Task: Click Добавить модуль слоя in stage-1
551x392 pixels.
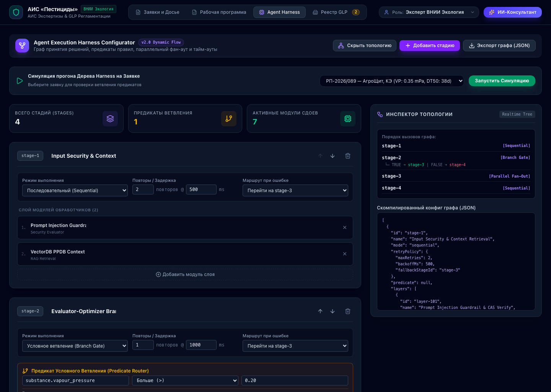Action: (185, 274)
